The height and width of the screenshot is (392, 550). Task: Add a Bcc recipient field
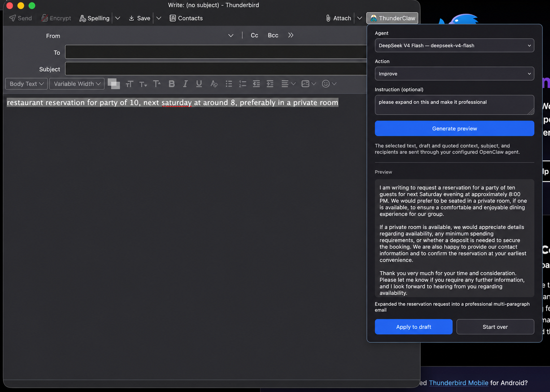coord(273,35)
